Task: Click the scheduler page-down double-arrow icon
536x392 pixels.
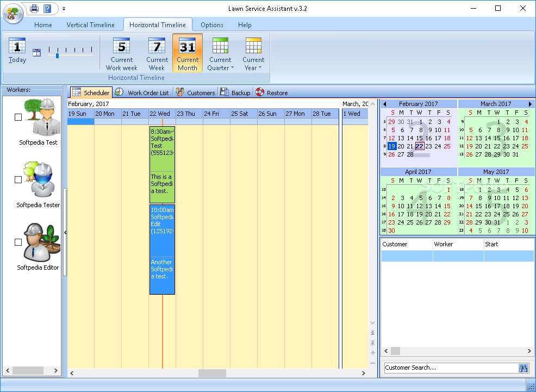Action: (x=372, y=343)
